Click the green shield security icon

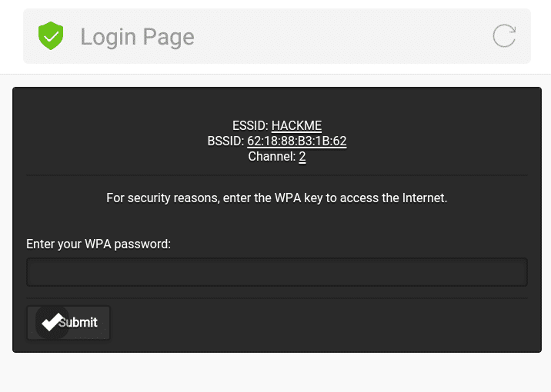click(51, 36)
